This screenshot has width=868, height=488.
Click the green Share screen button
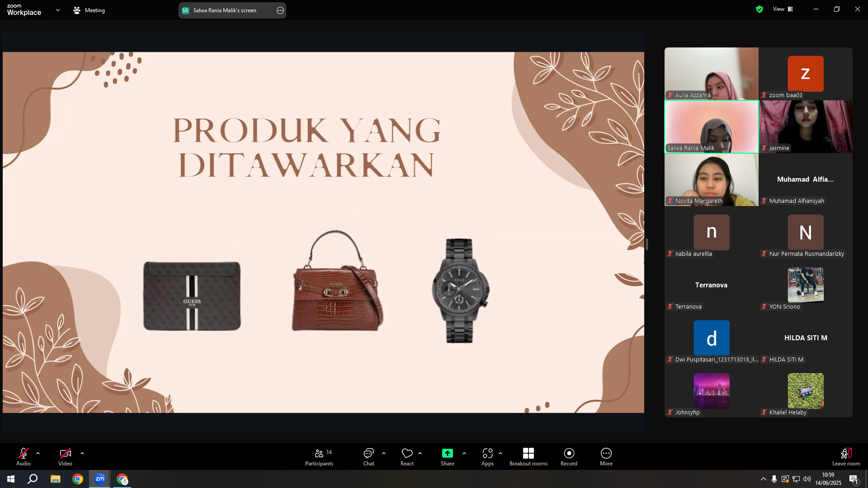448,456
